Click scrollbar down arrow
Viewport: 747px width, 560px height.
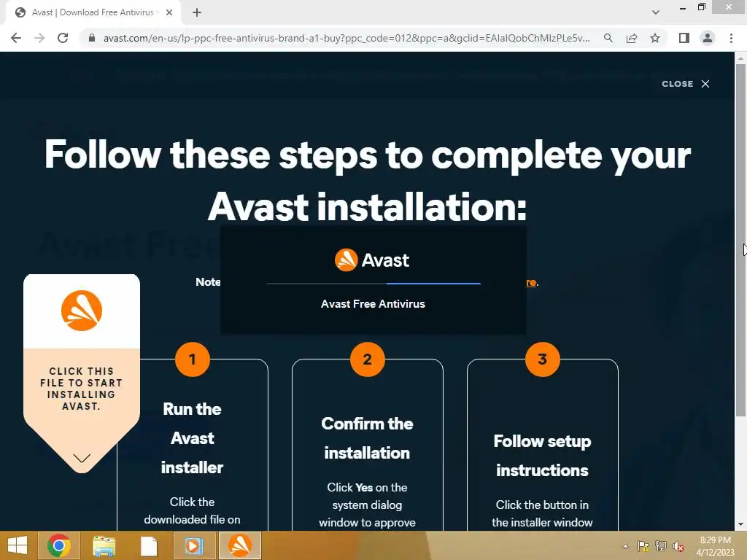(740, 524)
